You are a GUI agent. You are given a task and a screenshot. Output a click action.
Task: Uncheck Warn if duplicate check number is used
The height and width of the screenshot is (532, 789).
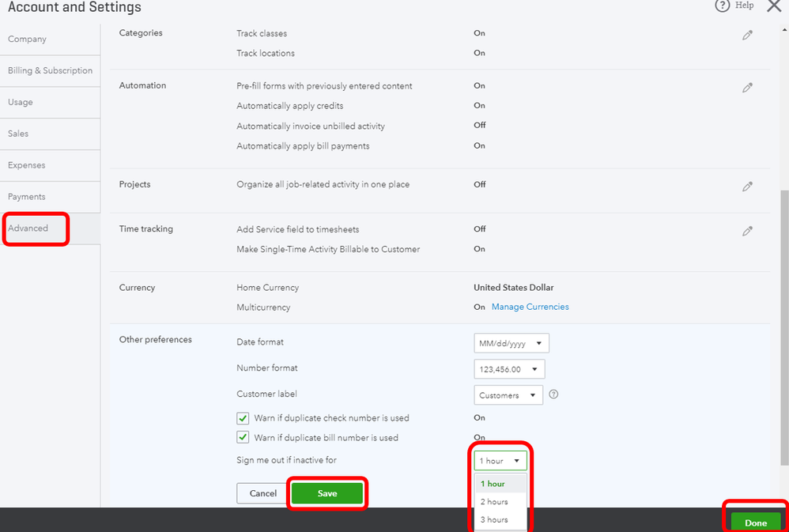coord(243,418)
